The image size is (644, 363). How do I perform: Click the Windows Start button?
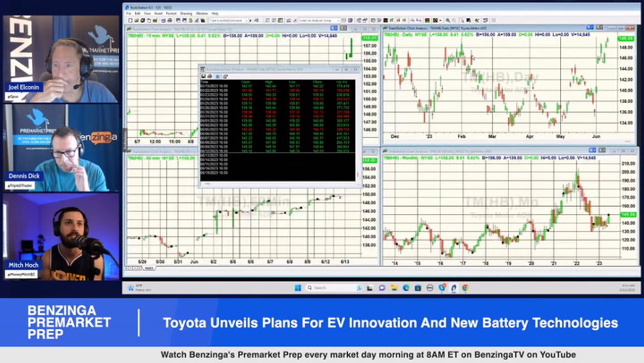297,288
